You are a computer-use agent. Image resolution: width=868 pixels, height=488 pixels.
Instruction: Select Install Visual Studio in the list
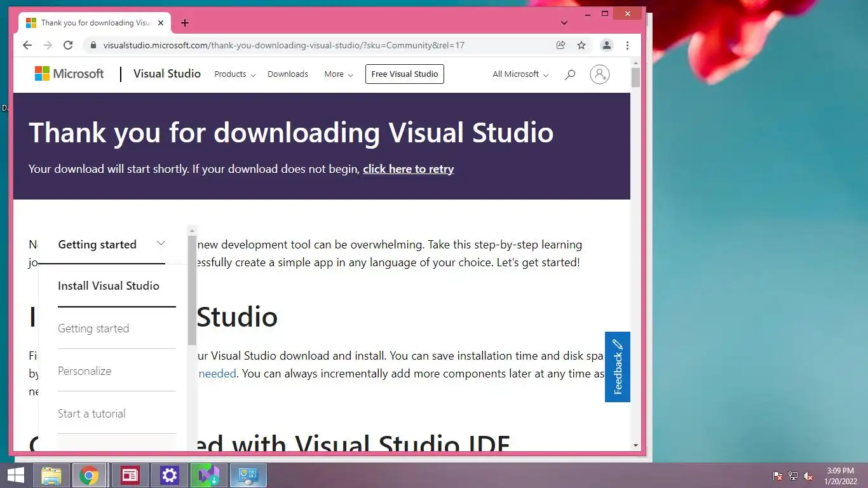point(109,286)
